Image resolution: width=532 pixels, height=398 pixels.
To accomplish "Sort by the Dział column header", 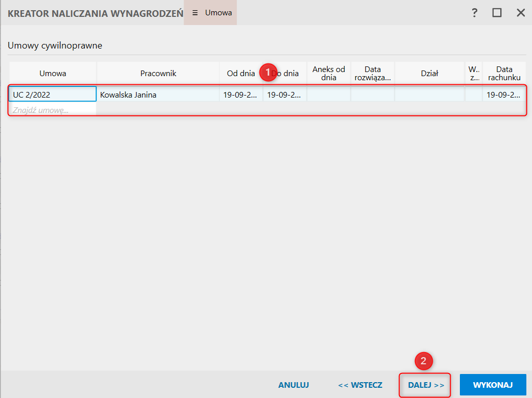I will (x=430, y=73).
